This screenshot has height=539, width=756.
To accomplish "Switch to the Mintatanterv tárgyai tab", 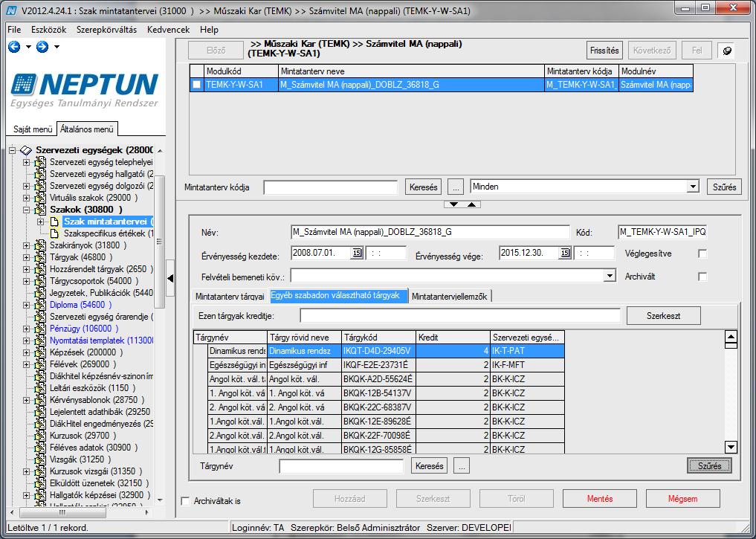I will coord(230,297).
